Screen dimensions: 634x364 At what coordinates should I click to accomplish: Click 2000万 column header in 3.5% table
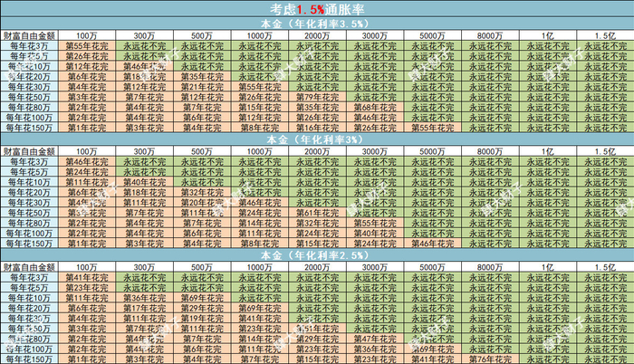tap(317, 35)
